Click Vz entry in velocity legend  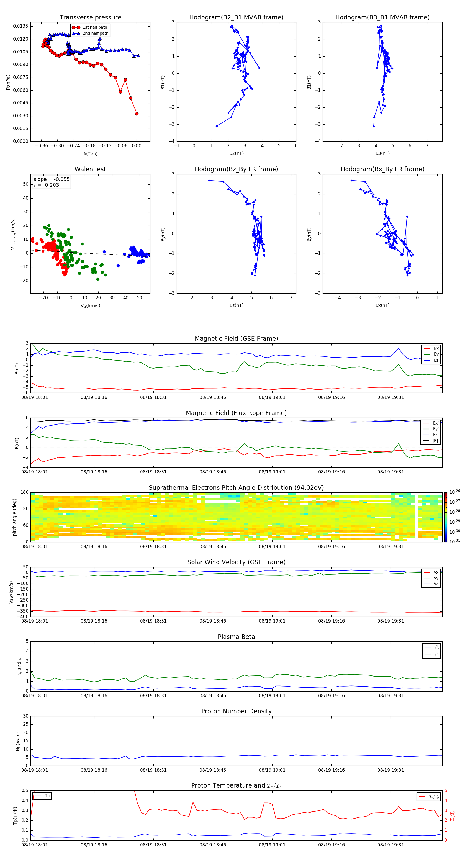(x=431, y=584)
